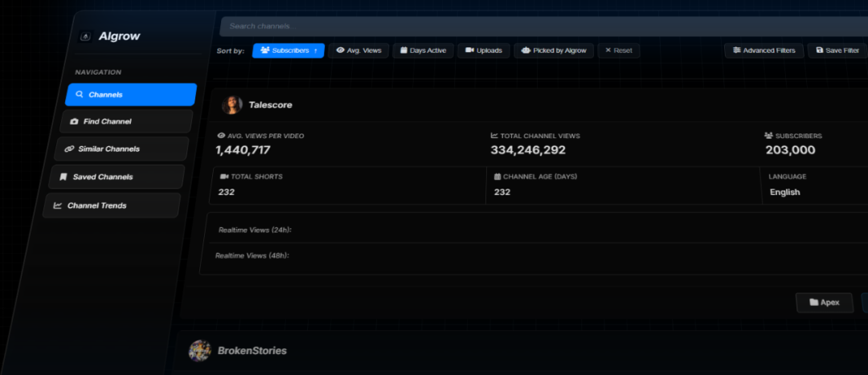Open the BrokenStories channel name link

pyautogui.click(x=252, y=351)
